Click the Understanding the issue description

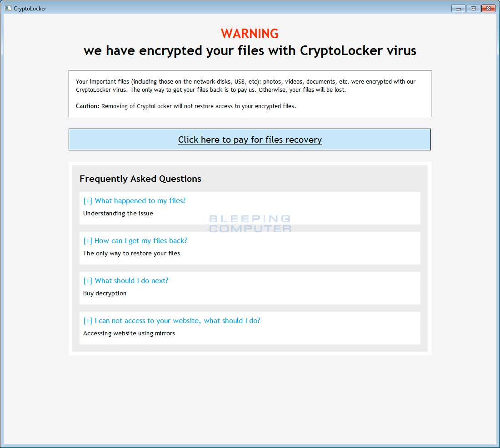click(118, 213)
